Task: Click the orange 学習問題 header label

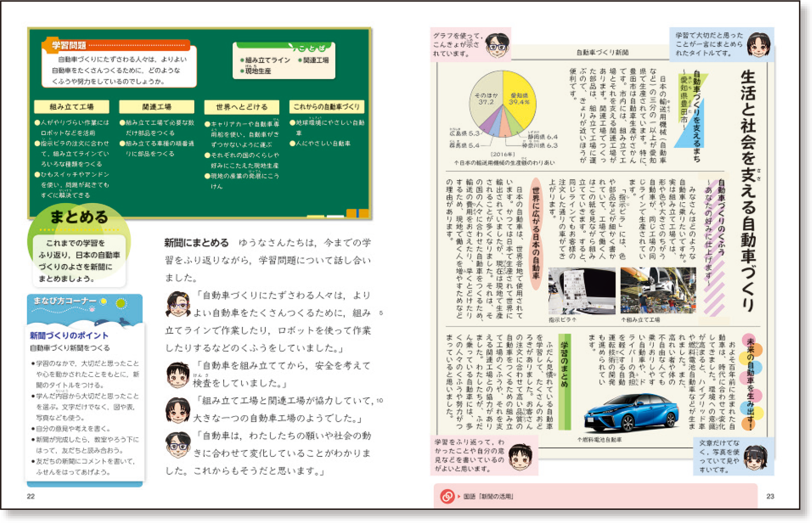Action: point(69,45)
